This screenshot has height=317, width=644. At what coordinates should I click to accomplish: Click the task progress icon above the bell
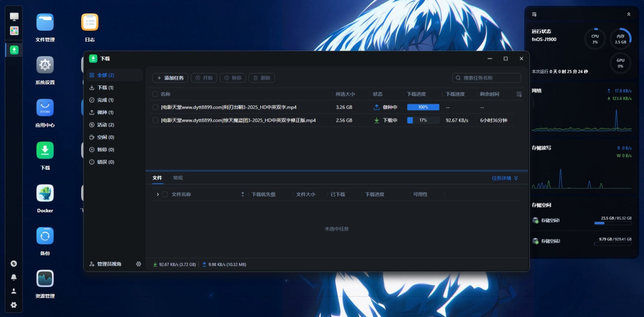[x=14, y=263]
